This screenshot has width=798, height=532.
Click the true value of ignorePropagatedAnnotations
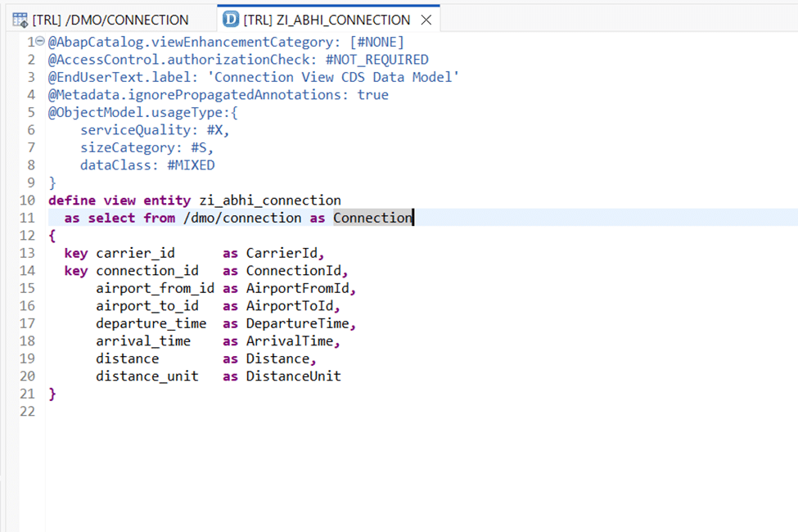click(x=373, y=95)
